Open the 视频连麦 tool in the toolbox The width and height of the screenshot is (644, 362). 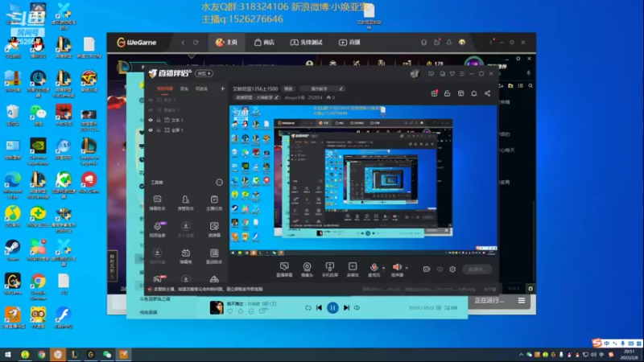tap(157, 229)
